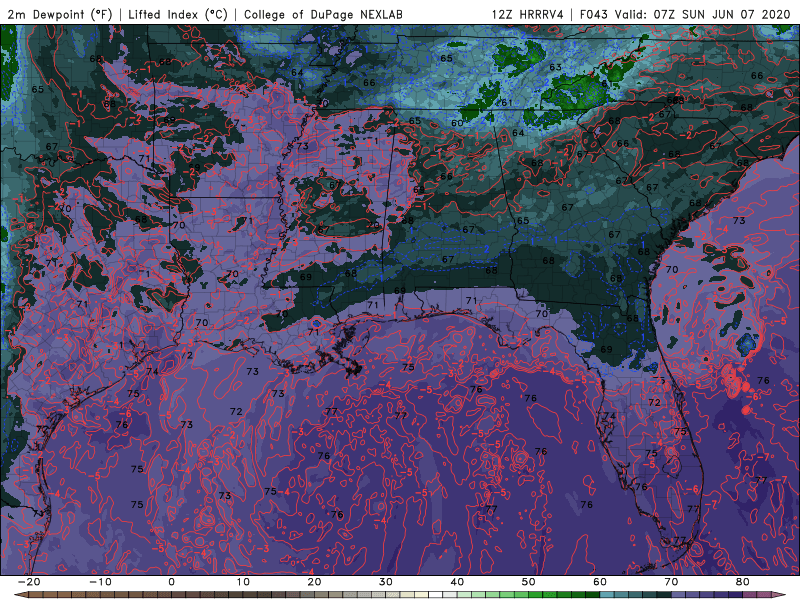
Task: Click the white swatch in the color bar
Action: [x=435, y=595]
